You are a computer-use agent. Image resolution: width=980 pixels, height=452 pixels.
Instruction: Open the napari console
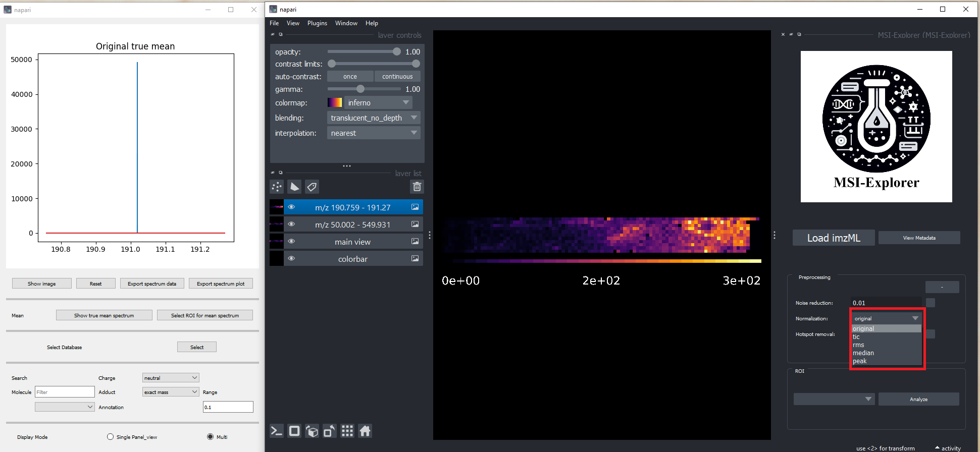277,431
